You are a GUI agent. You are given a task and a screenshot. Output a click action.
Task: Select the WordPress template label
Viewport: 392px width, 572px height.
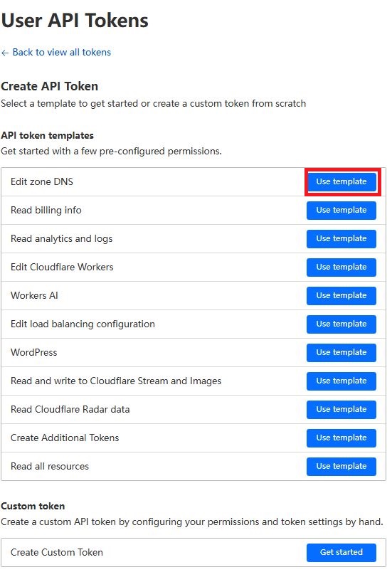click(x=34, y=352)
